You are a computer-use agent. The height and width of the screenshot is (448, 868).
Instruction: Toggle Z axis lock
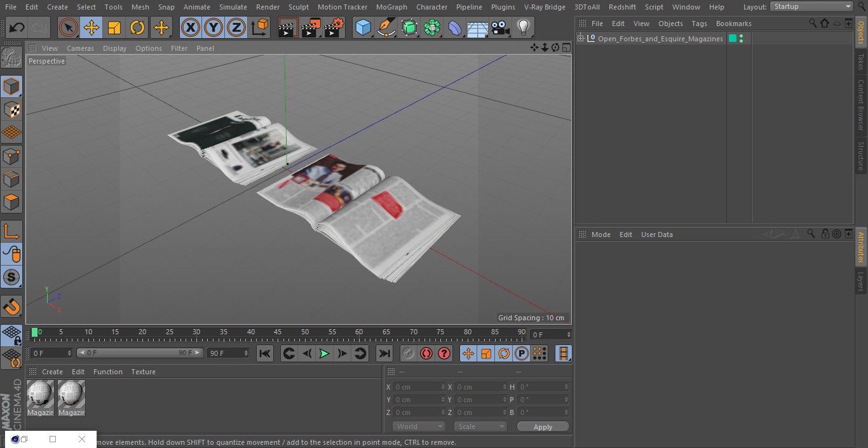[x=236, y=27]
